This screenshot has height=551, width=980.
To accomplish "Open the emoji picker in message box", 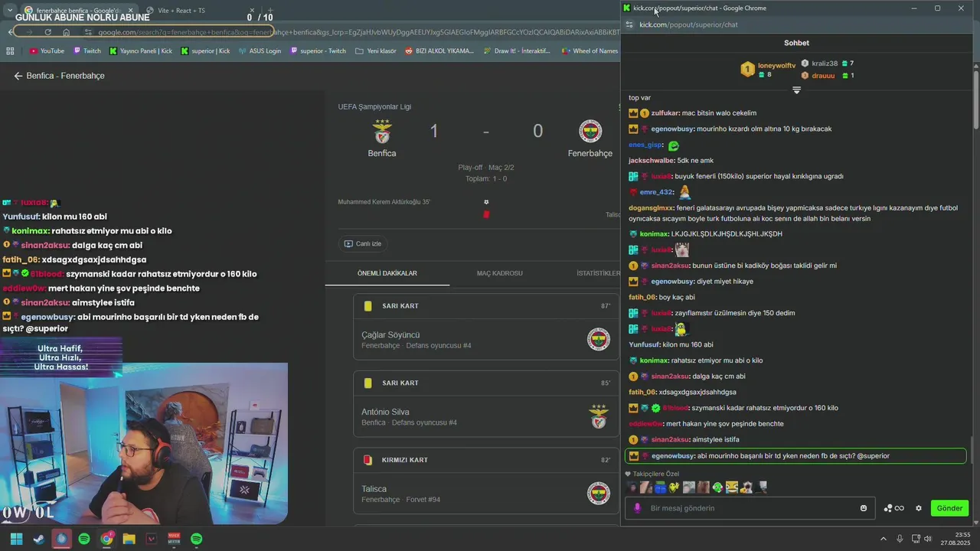I will pyautogui.click(x=864, y=508).
